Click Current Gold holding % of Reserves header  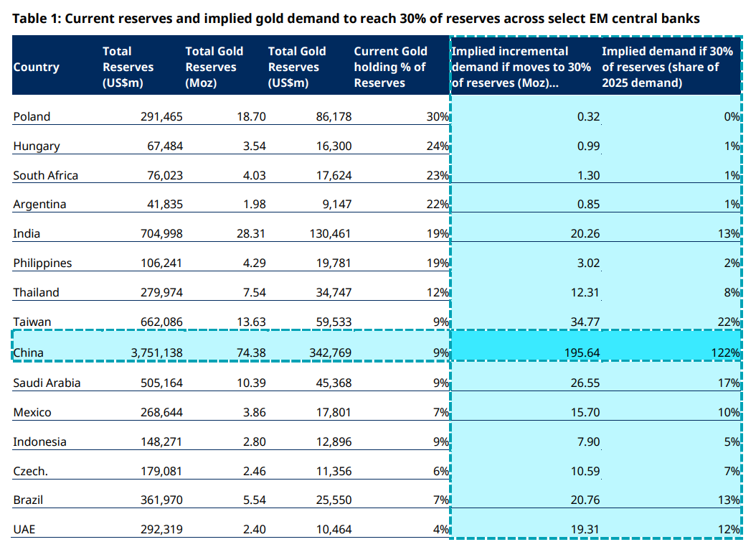point(390,67)
